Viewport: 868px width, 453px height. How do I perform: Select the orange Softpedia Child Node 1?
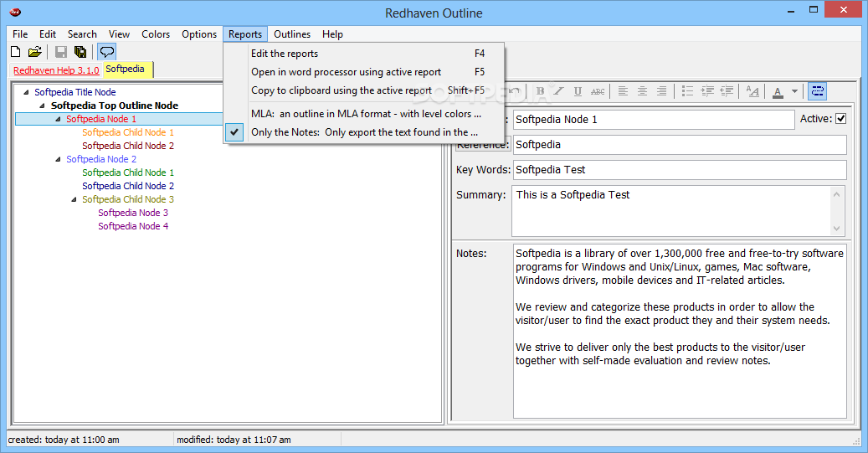pyautogui.click(x=128, y=132)
